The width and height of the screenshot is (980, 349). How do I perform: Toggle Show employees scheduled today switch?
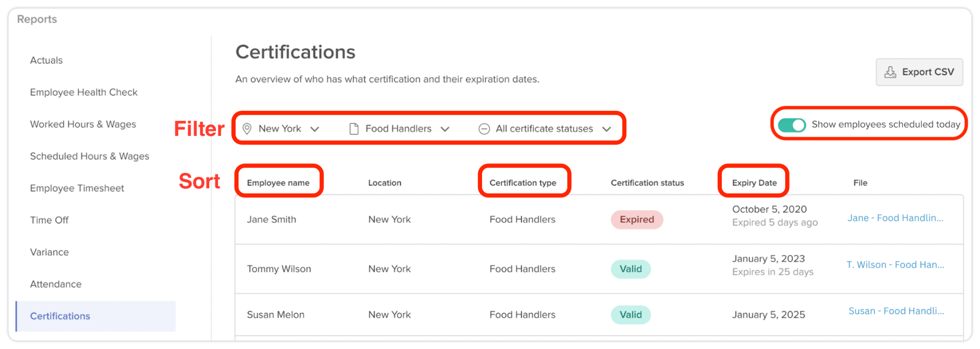click(x=792, y=125)
